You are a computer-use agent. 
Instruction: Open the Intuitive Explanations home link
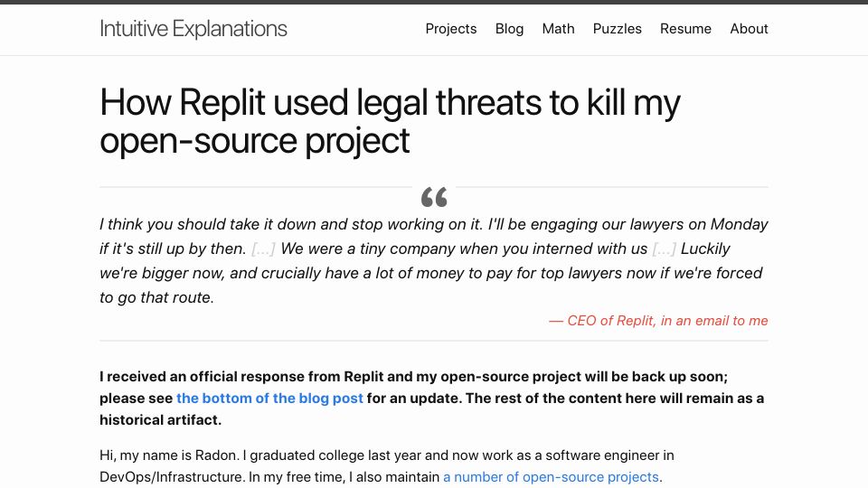(193, 29)
